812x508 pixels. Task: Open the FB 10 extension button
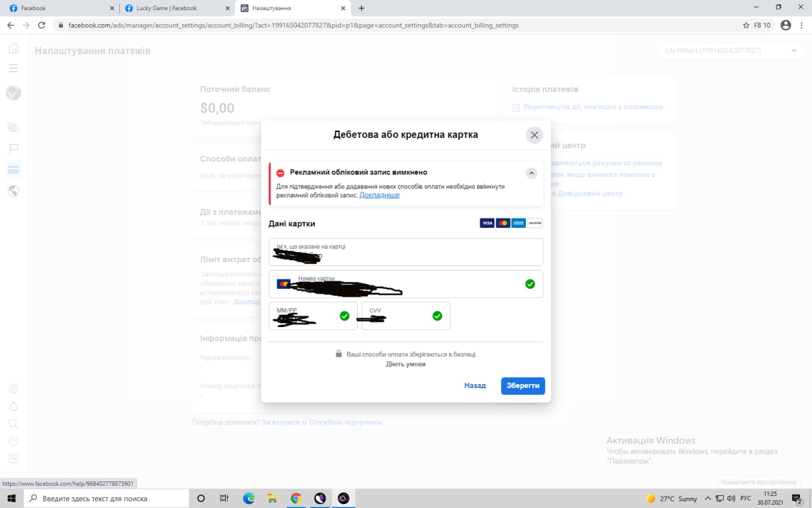coord(762,25)
